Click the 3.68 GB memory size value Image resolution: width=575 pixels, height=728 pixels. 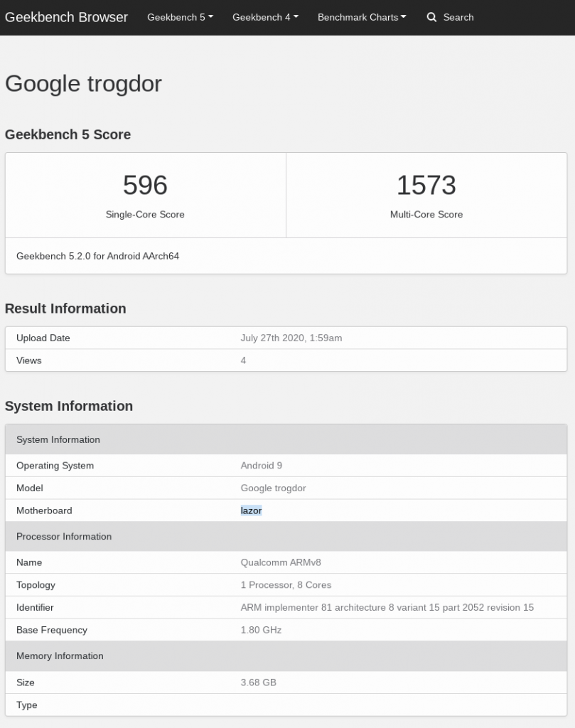point(258,682)
